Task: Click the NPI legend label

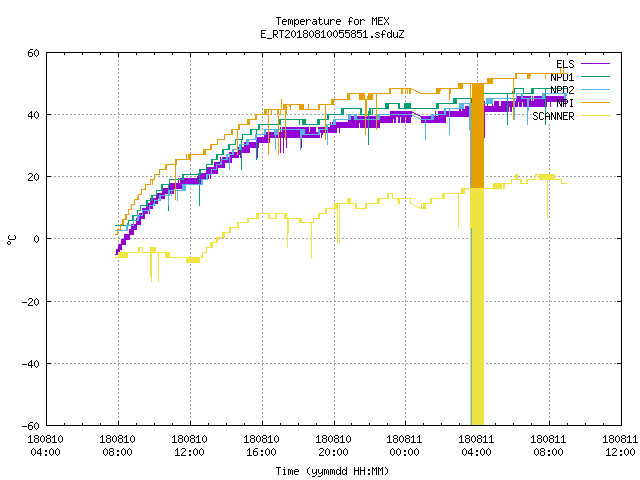Action: (565, 103)
